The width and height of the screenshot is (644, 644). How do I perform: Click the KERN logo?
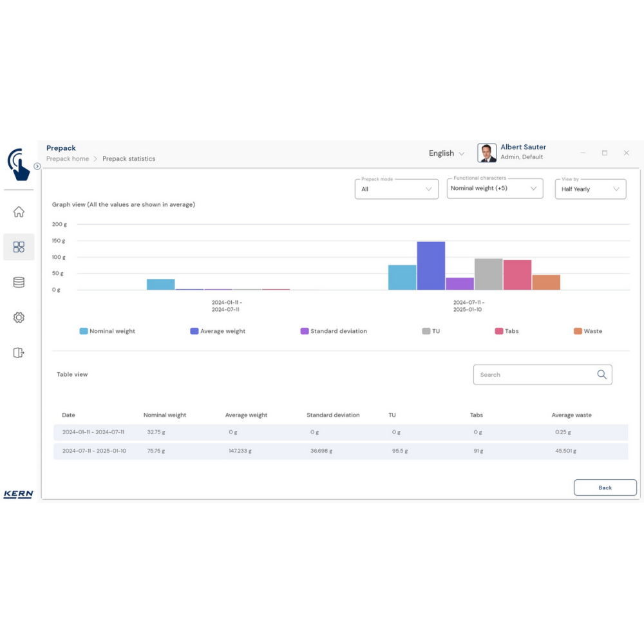(18, 495)
